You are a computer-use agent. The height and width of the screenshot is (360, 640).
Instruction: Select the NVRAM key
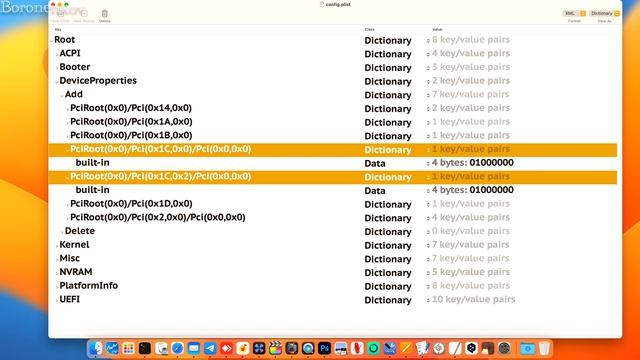coord(76,272)
